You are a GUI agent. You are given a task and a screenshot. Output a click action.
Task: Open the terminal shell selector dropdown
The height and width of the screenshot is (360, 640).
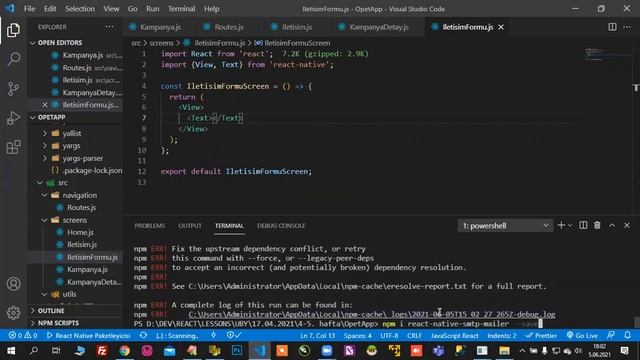pyautogui.click(x=505, y=225)
